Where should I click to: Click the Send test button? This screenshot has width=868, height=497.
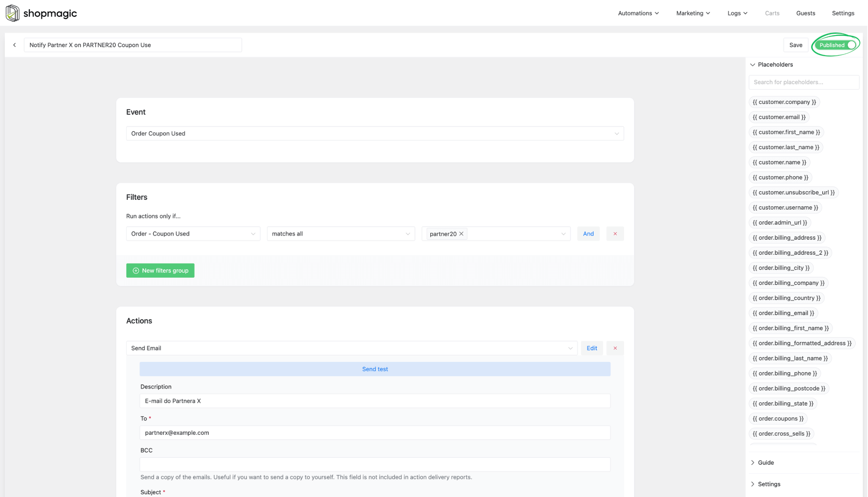coord(375,369)
